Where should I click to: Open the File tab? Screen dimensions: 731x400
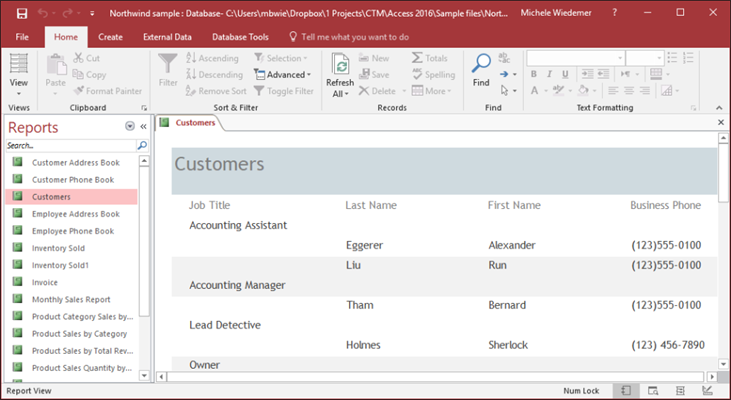(22, 37)
